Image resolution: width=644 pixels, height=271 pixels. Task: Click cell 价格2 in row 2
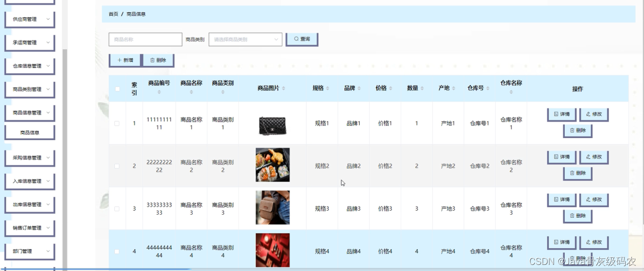[x=385, y=166]
